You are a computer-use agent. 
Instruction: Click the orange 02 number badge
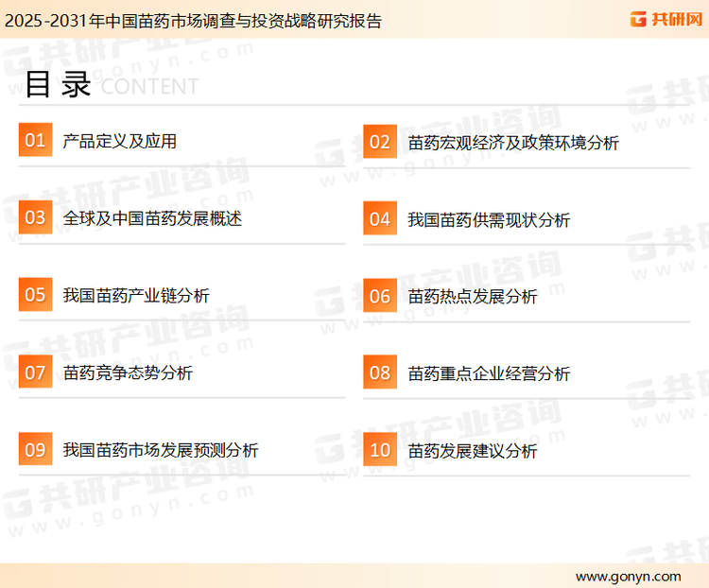pos(380,143)
